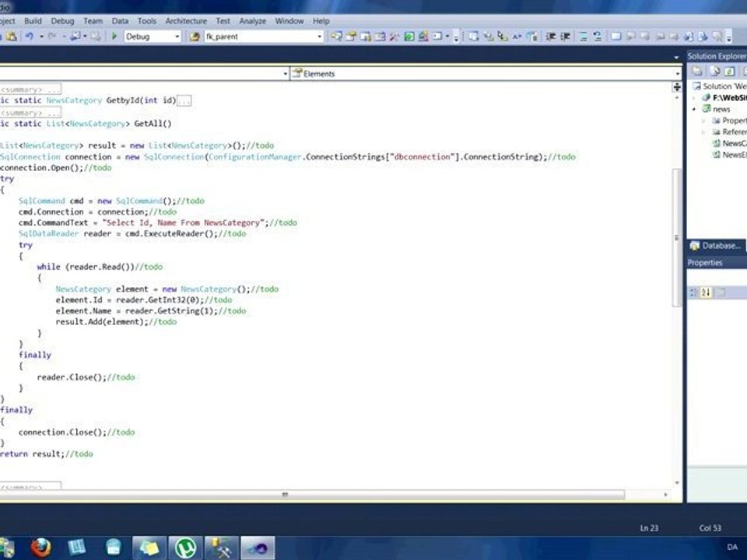Click the Paste icon in the toolbar
The image size is (747, 560).
click(12, 37)
